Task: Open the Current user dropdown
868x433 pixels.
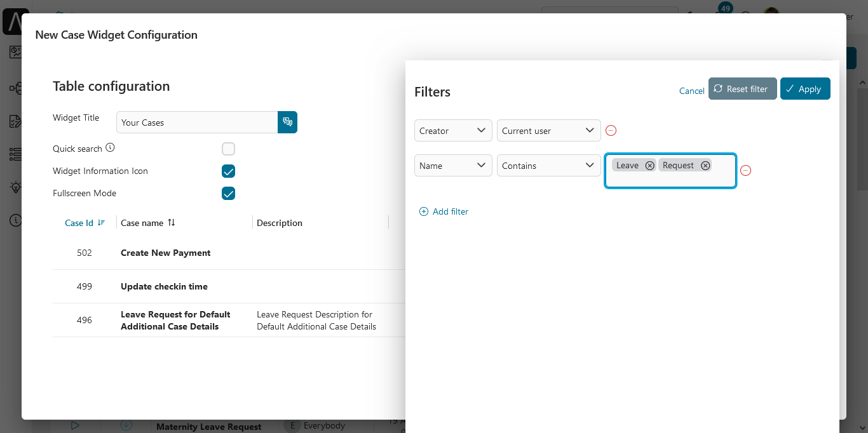Action: 548,131
